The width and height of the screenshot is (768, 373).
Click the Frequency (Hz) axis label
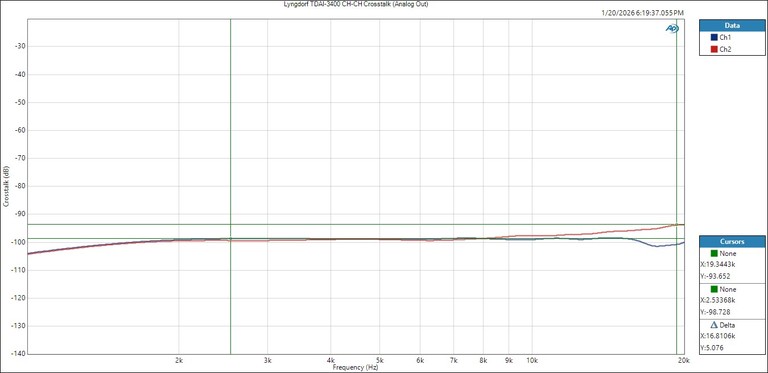[356, 367]
